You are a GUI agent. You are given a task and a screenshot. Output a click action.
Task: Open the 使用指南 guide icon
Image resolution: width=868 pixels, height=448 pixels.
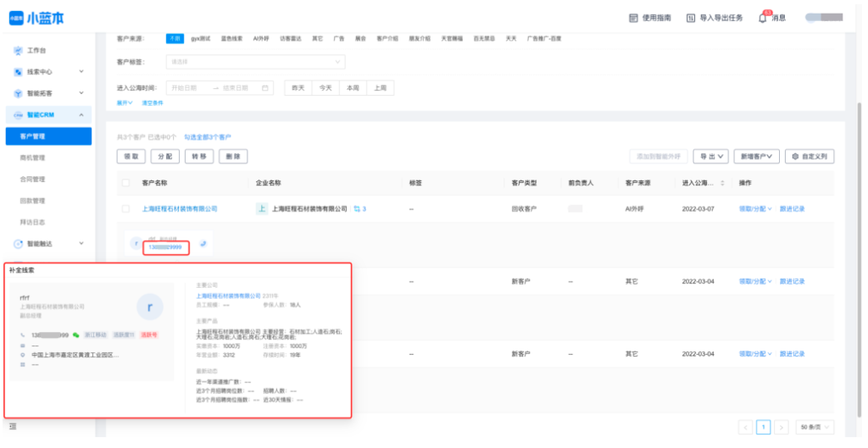coord(633,18)
